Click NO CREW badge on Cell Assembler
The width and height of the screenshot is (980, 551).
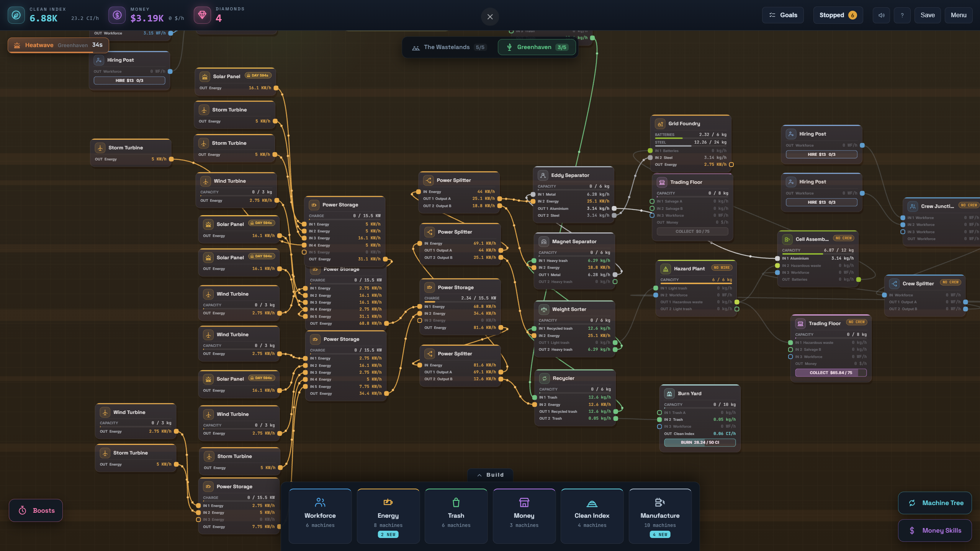point(844,238)
